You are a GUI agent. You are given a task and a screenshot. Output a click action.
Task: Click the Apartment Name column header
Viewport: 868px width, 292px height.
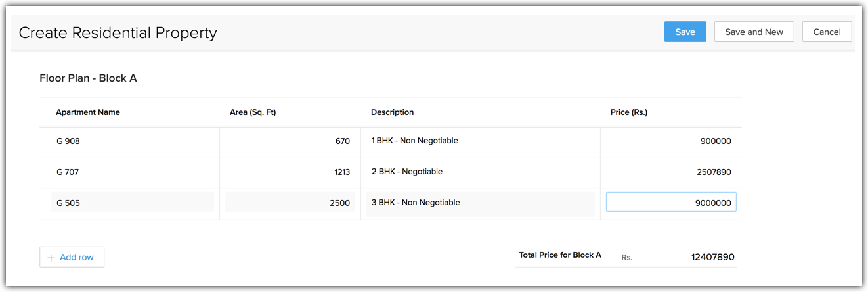[88, 112]
